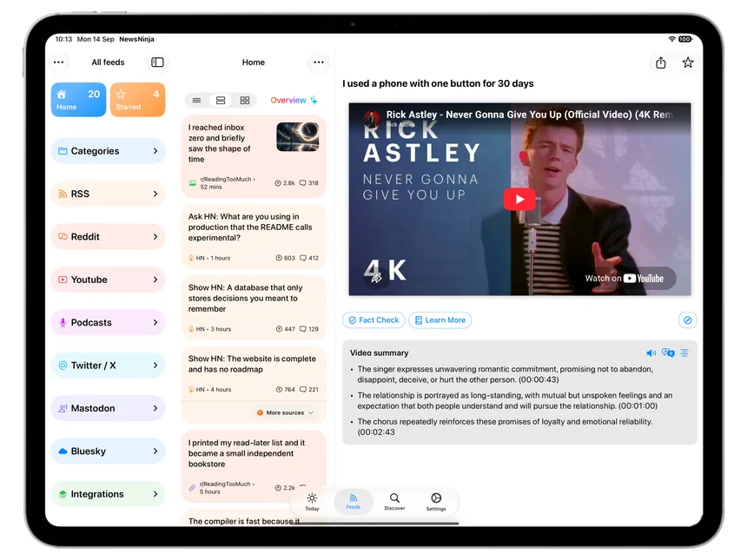Expand the Bluesky section
This screenshot has height=560, width=747.
[x=109, y=451]
